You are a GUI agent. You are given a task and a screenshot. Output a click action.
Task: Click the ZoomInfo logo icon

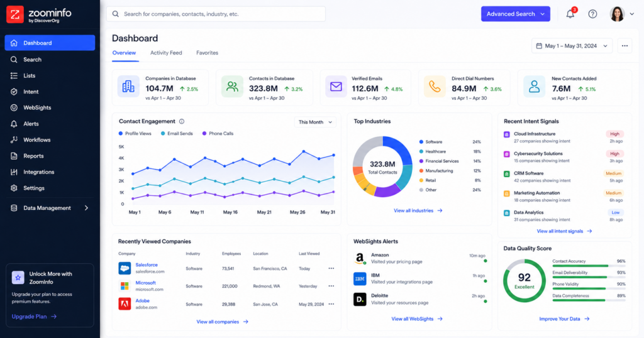15,14
